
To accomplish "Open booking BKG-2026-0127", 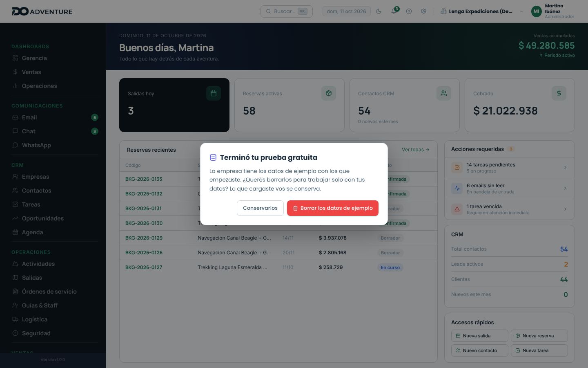I will click(x=144, y=267).
